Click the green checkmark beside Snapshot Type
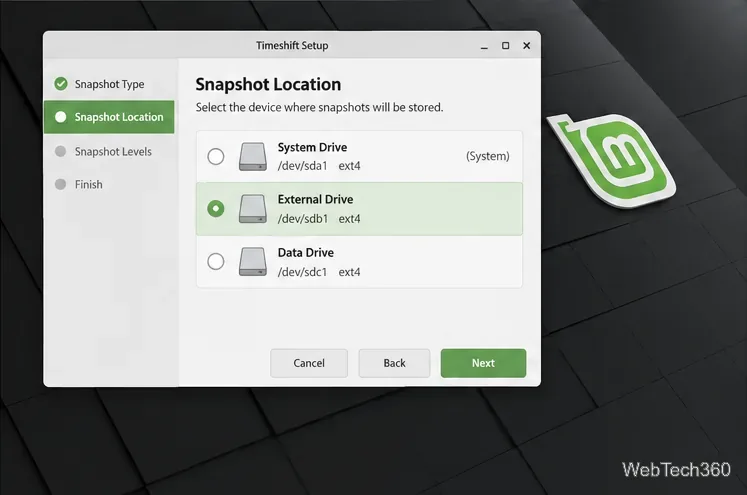Screen dimensions: 747x495 coord(61,84)
